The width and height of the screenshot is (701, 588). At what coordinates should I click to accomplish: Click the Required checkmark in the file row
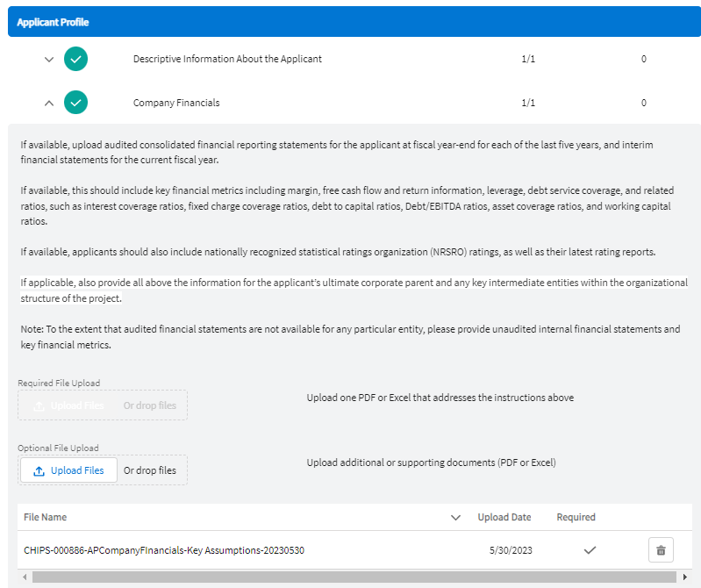point(590,550)
